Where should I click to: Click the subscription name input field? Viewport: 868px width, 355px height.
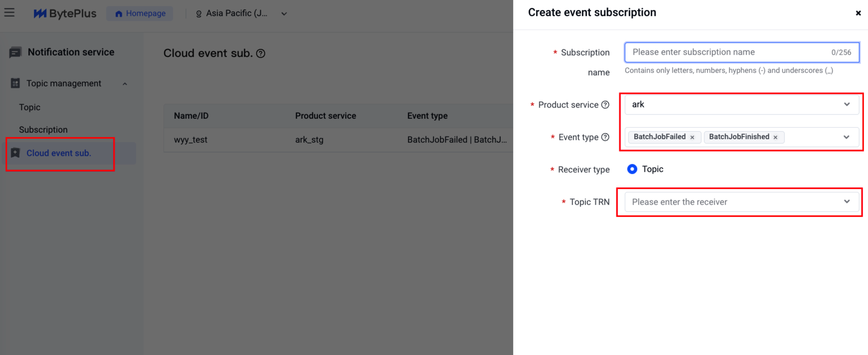[727, 52]
